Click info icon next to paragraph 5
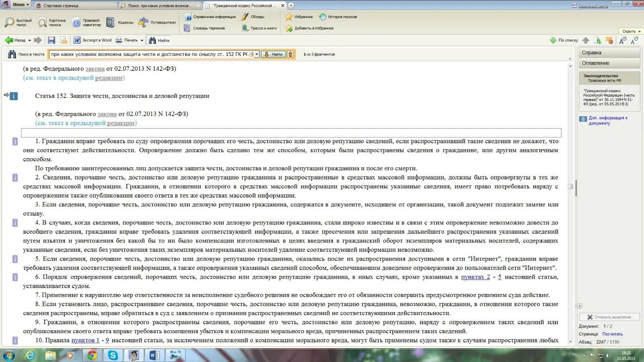Viewport: 644px width, 362px height. [15, 259]
